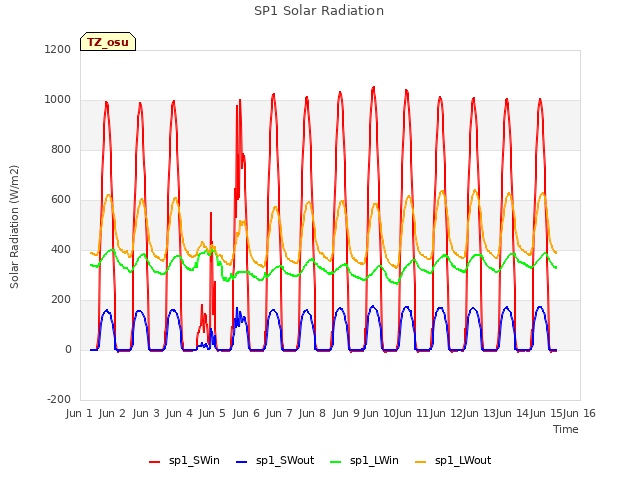The width and height of the screenshot is (640, 480).
Task: Click the red sp1_SWin legend swatch
Action: tap(154, 462)
